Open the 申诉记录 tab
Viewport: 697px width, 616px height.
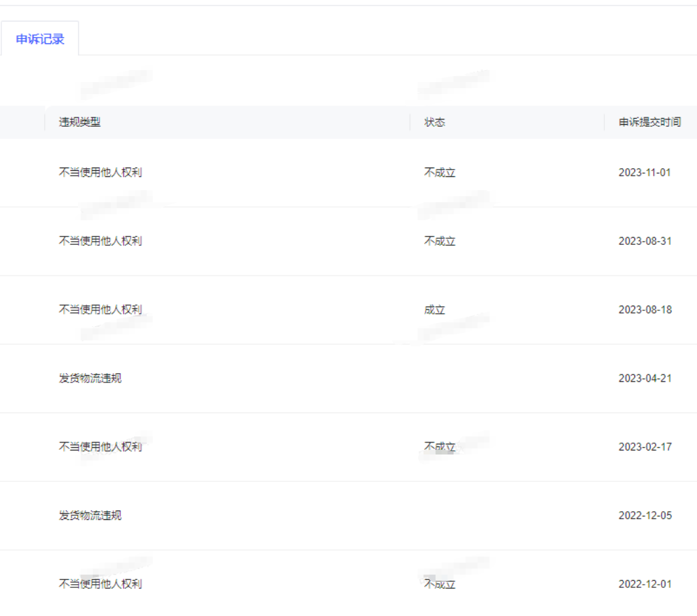[x=40, y=39]
